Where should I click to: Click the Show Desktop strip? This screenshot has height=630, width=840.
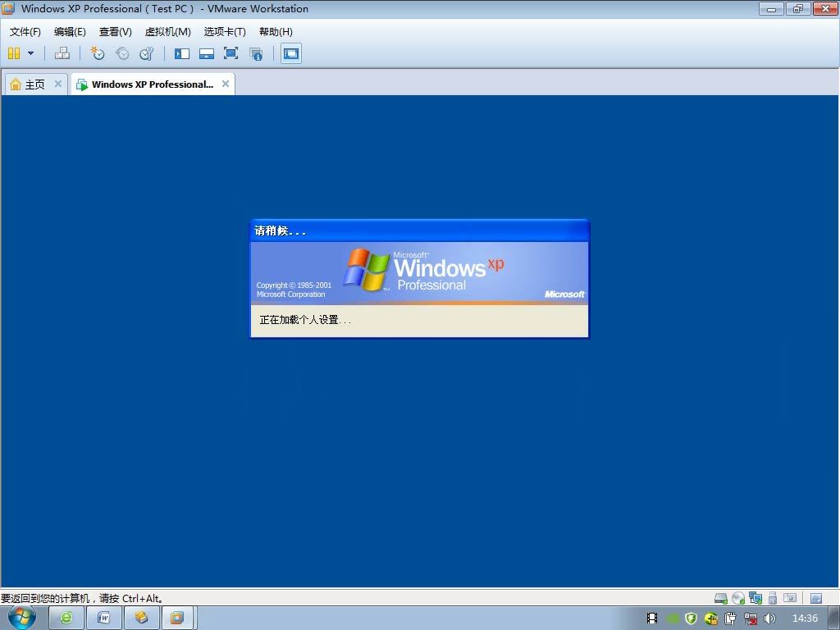834,618
